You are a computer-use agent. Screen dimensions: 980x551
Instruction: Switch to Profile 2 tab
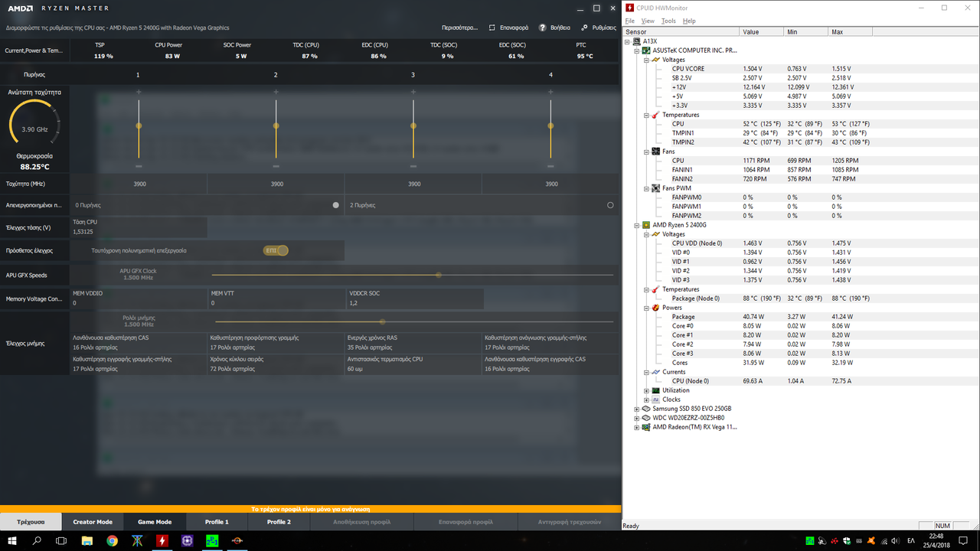[x=279, y=522]
